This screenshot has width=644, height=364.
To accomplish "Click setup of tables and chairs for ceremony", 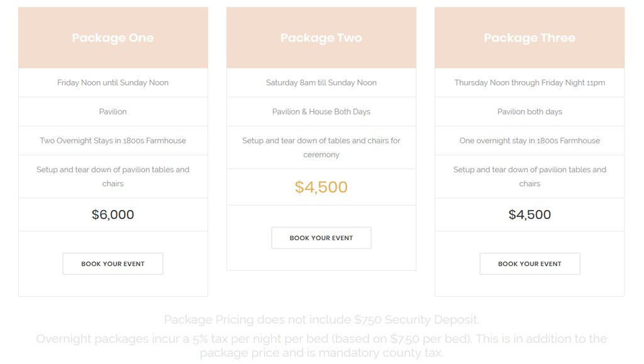I will 321,147.
